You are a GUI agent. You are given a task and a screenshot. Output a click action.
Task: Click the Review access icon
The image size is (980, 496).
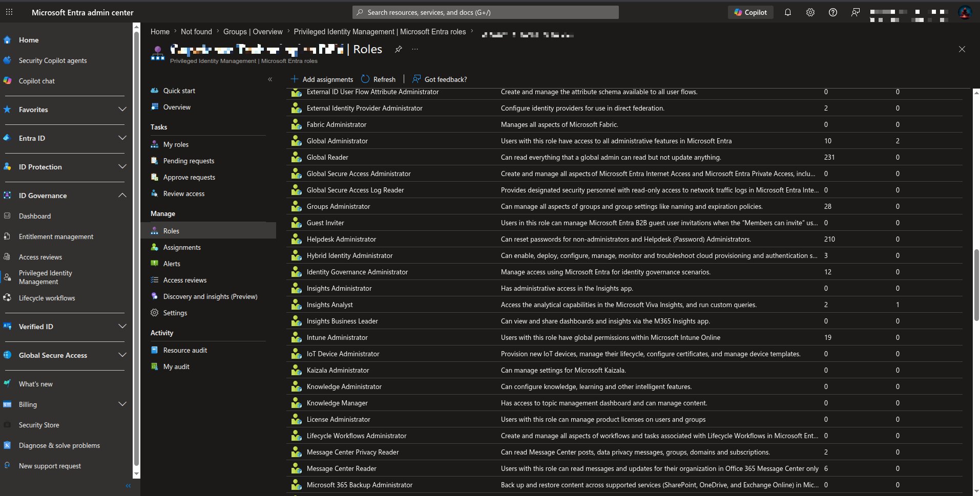click(x=154, y=193)
